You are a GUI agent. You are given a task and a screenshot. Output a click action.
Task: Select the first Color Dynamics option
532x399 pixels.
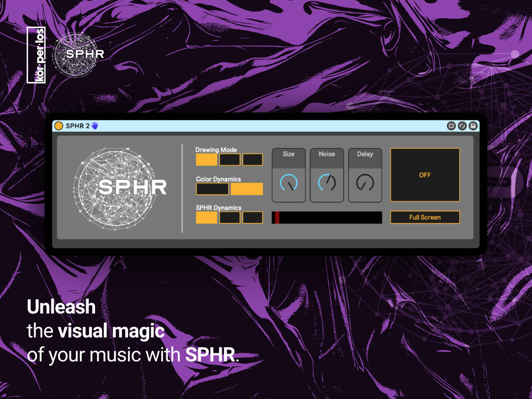pos(212,189)
